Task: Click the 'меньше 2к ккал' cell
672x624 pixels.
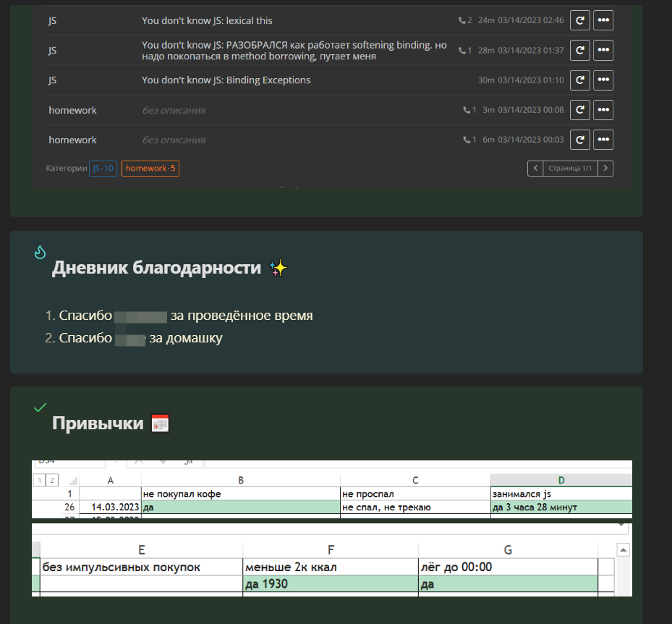Action: [331, 567]
